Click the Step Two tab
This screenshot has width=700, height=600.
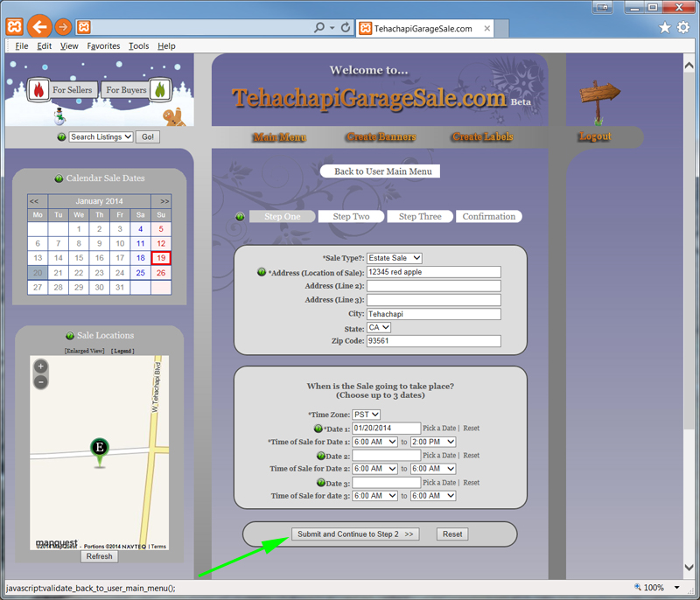[352, 216]
